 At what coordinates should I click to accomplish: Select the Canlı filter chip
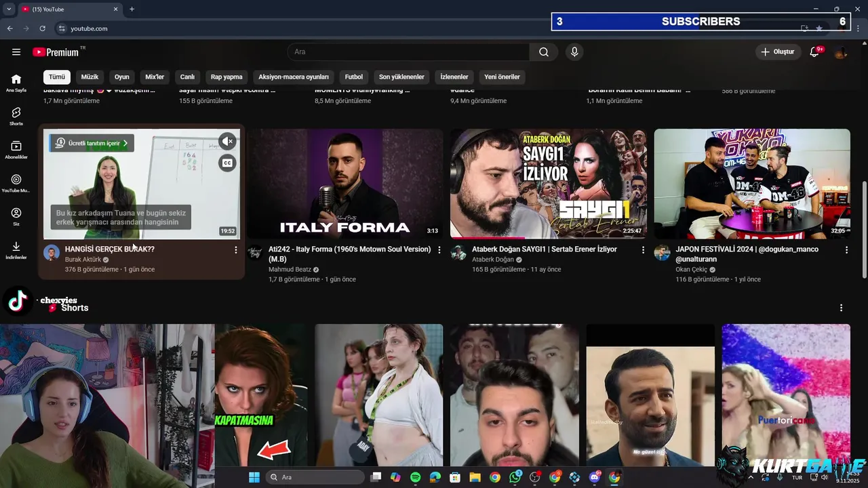187,77
